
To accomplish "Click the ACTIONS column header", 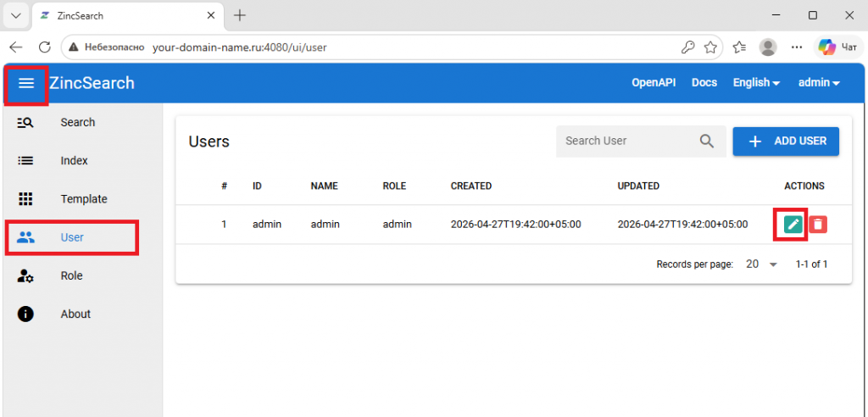I will pyautogui.click(x=804, y=186).
